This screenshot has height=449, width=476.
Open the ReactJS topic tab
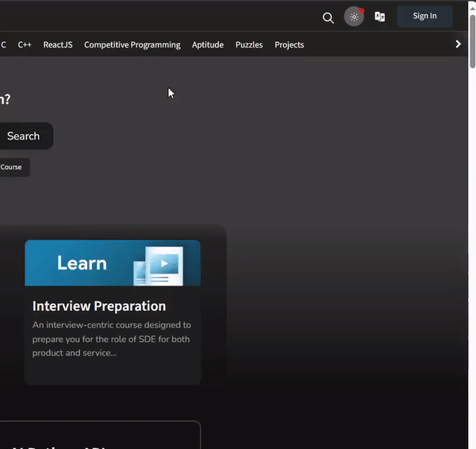[x=58, y=44]
